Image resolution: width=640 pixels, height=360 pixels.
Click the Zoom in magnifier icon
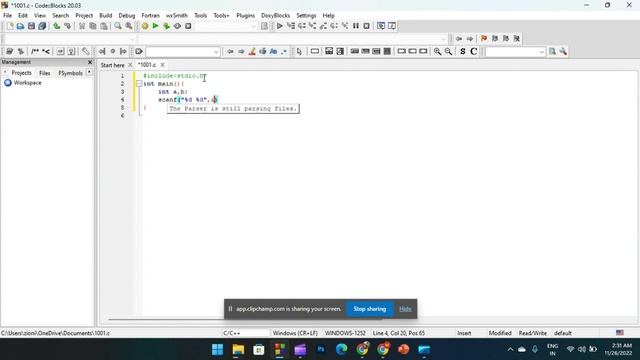pos(438,51)
